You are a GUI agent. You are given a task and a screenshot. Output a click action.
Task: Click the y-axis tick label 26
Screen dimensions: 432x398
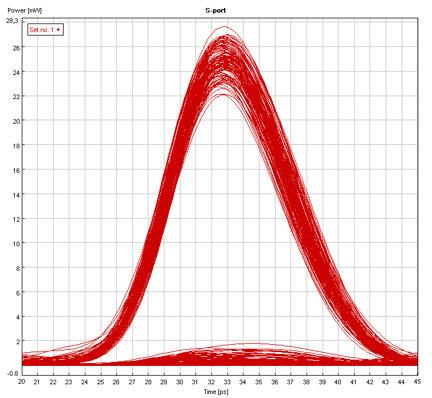click(x=16, y=47)
